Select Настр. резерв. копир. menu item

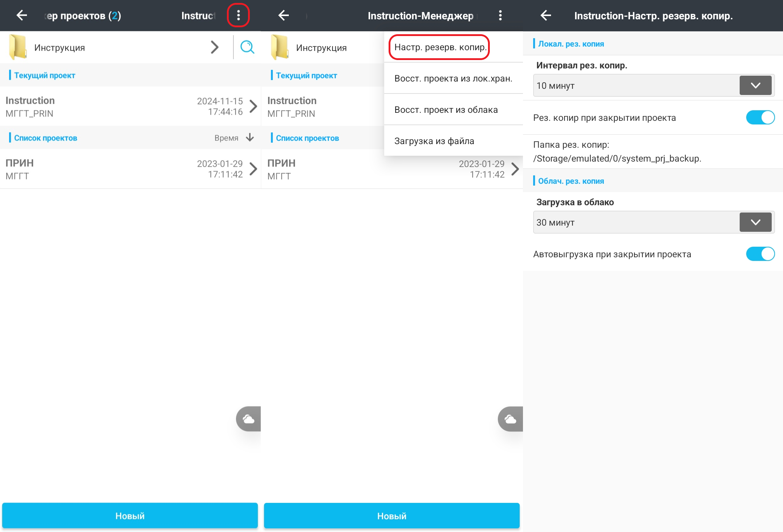coord(440,47)
